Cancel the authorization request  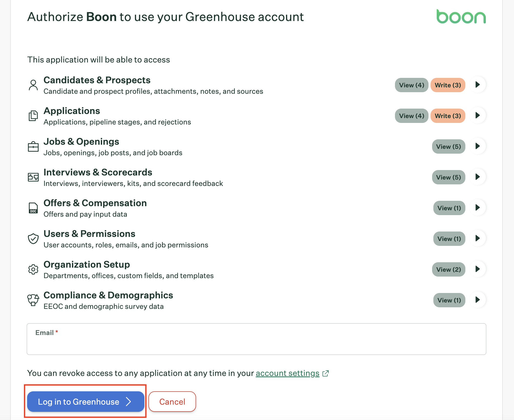pos(172,402)
